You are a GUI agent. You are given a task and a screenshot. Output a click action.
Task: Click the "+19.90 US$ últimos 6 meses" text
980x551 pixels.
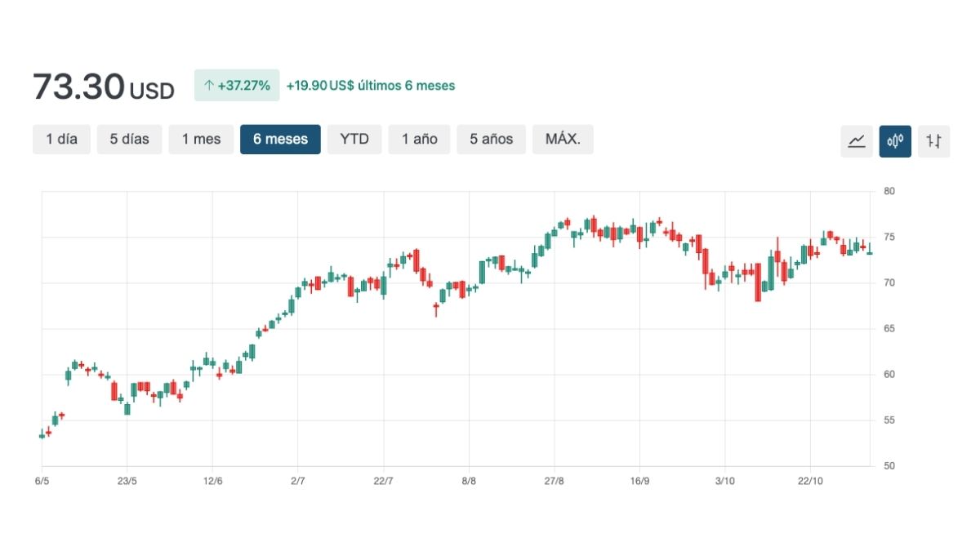pyautogui.click(x=369, y=85)
